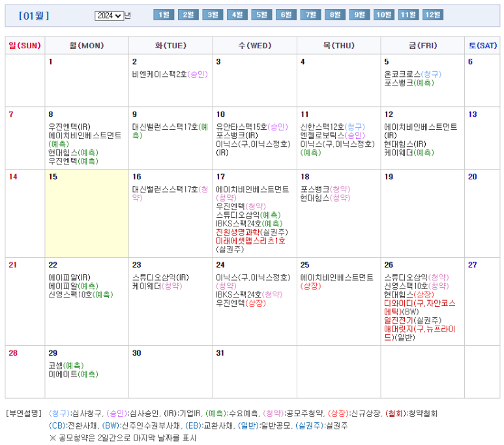Open 신한스팩12호 entry on the 11th
The image size is (504, 445).
coord(333,127)
